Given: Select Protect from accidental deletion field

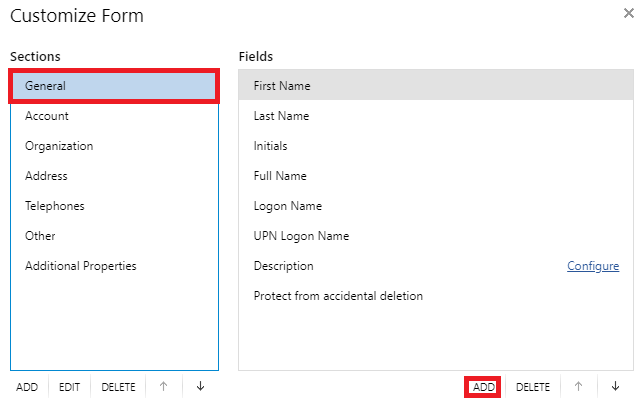Looking at the screenshot, I should coord(436,296).
